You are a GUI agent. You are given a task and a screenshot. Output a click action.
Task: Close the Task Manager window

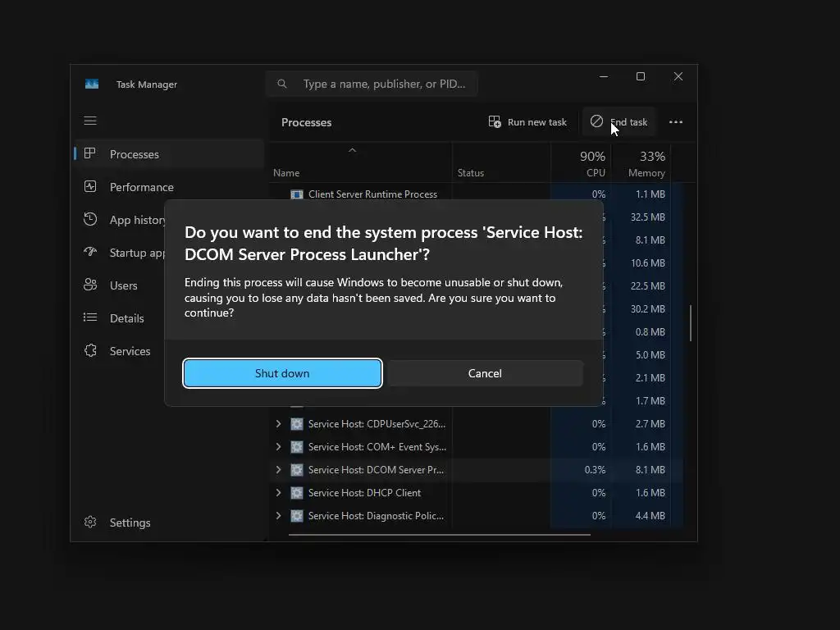click(x=678, y=76)
